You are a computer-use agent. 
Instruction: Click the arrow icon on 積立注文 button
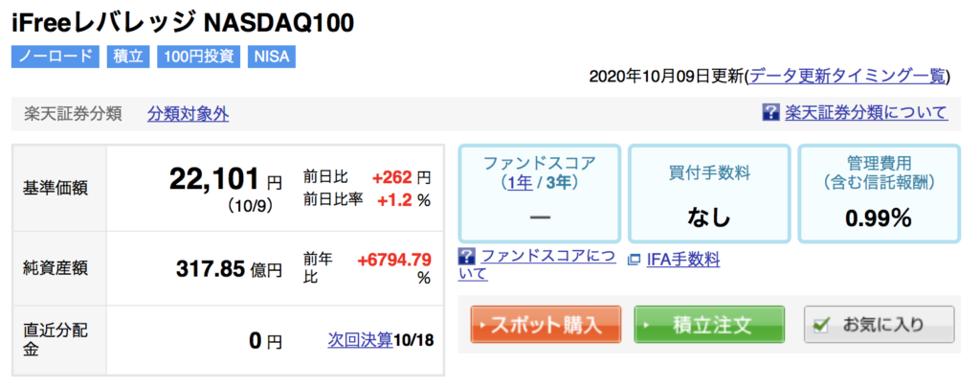646,326
